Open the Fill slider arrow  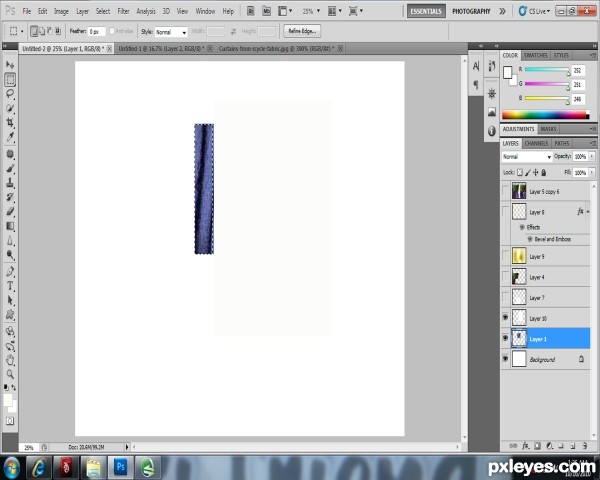(592, 173)
